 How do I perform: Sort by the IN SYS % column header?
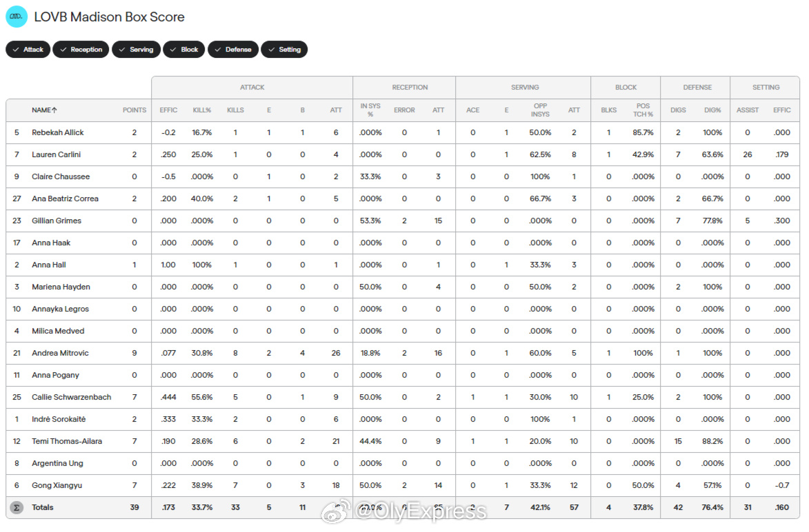tap(370, 110)
